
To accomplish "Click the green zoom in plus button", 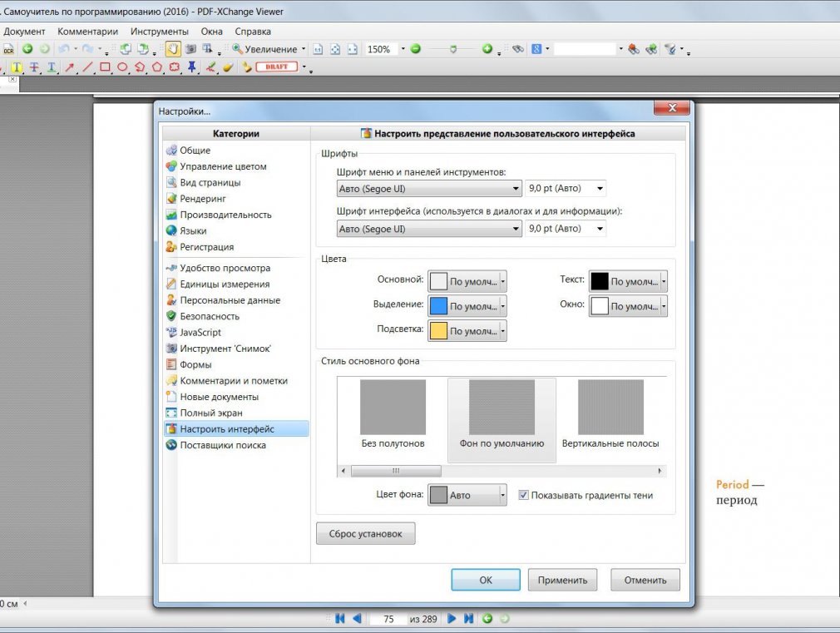I will 487,49.
